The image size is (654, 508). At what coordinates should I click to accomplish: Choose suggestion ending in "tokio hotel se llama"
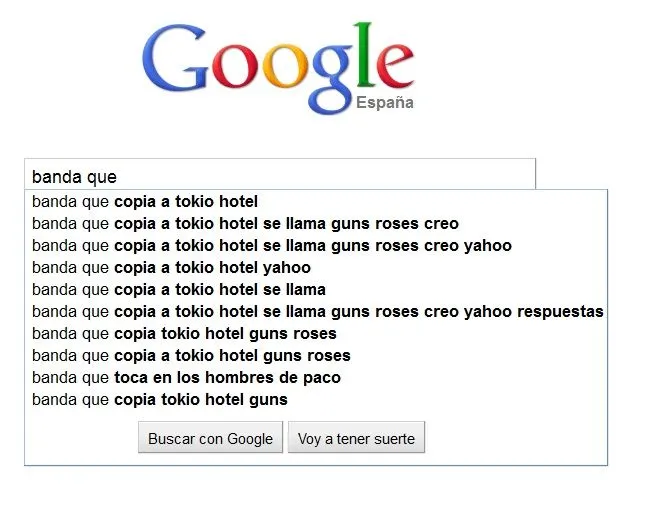coord(179,290)
